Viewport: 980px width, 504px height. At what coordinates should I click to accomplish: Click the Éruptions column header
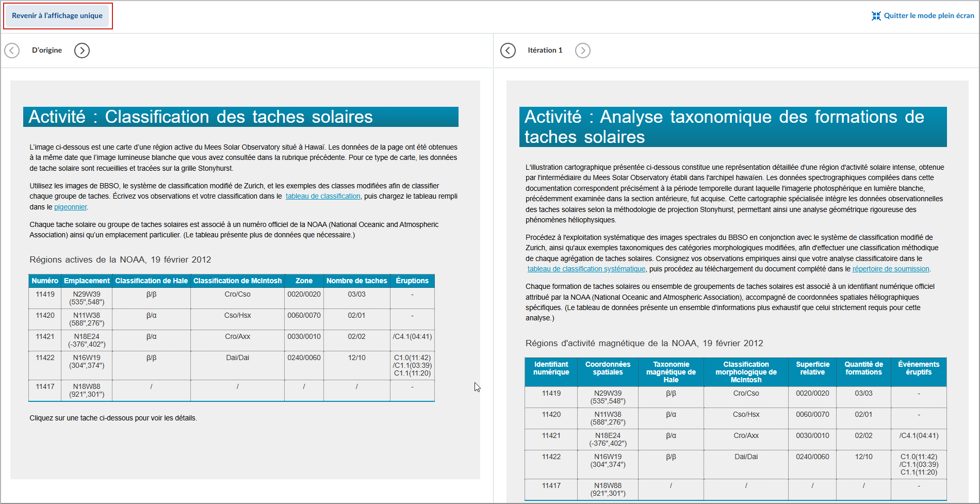(x=412, y=281)
